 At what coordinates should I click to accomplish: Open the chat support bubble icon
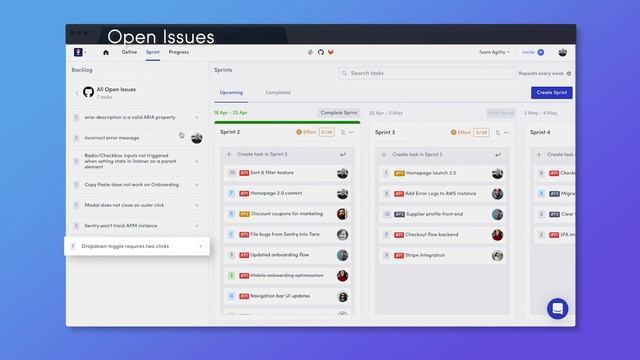tap(558, 309)
